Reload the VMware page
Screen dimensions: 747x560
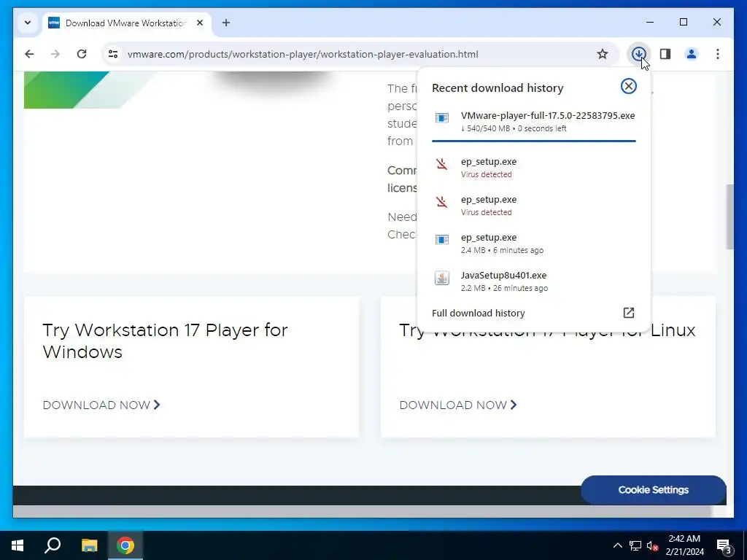[x=82, y=54]
